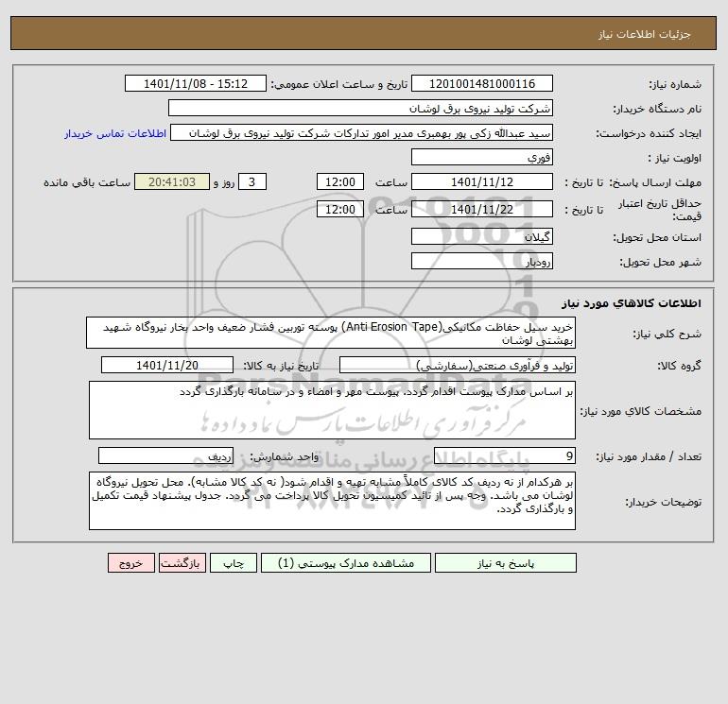Image resolution: width=728 pixels, height=704 pixels.
Task: Click the priority field فوري
Action: pos(482,157)
